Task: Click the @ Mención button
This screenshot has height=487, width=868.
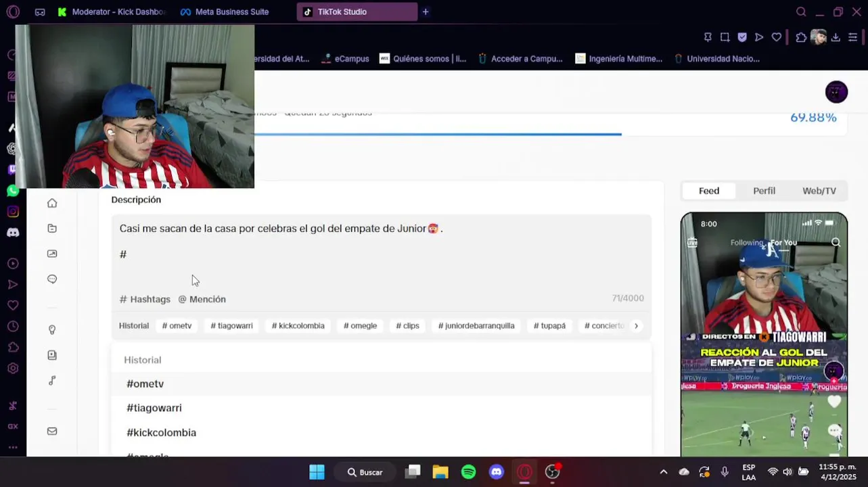Action: 202,299
